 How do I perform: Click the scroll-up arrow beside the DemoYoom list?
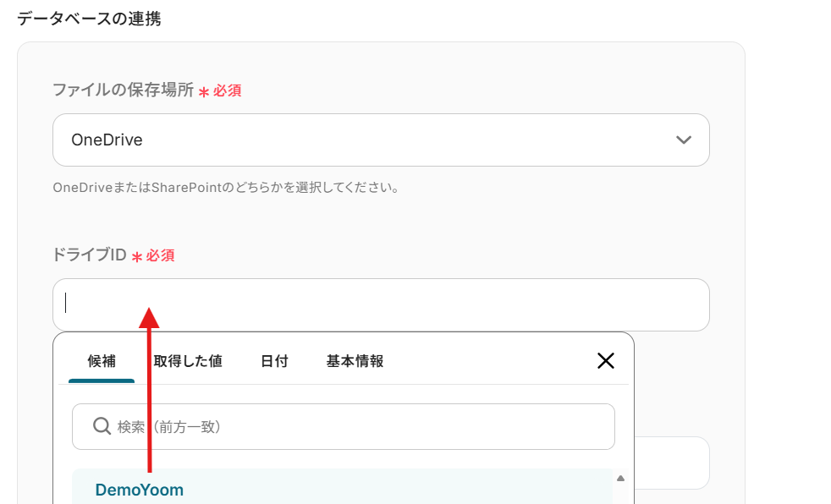coord(620,479)
